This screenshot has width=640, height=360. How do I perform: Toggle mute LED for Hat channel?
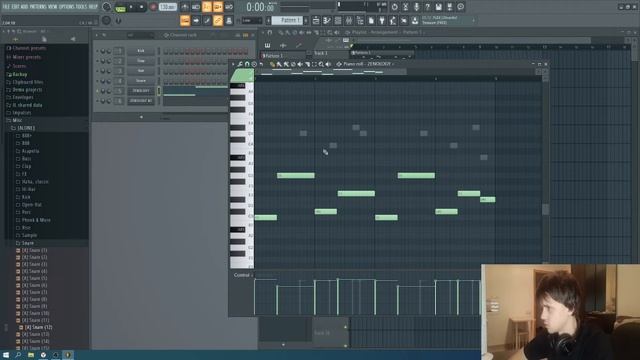[97, 71]
